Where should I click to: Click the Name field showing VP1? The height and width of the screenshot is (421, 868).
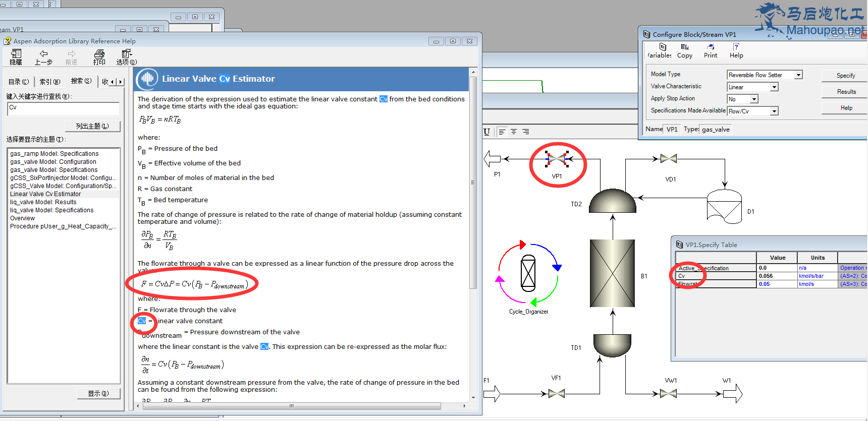click(672, 130)
